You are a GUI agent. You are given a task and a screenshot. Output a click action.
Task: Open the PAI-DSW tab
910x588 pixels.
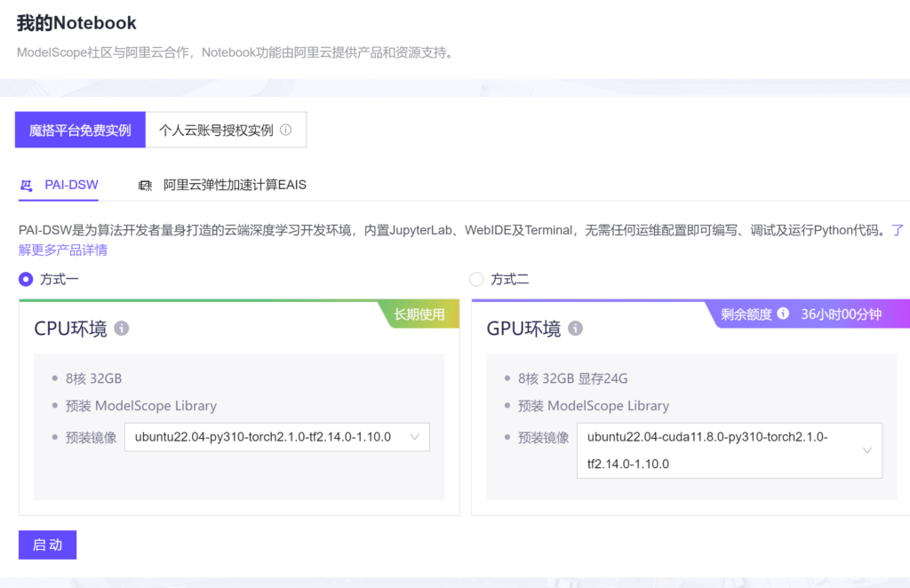click(59, 186)
